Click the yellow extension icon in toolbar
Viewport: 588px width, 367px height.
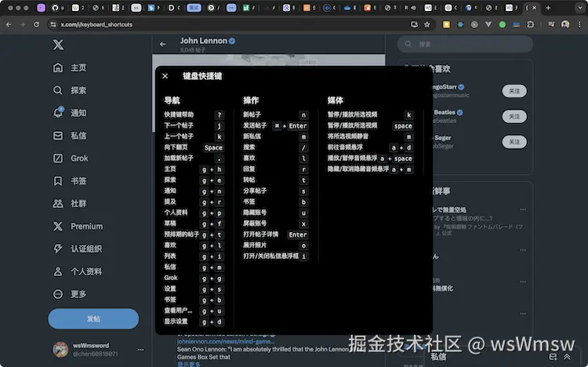coord(446,24)
